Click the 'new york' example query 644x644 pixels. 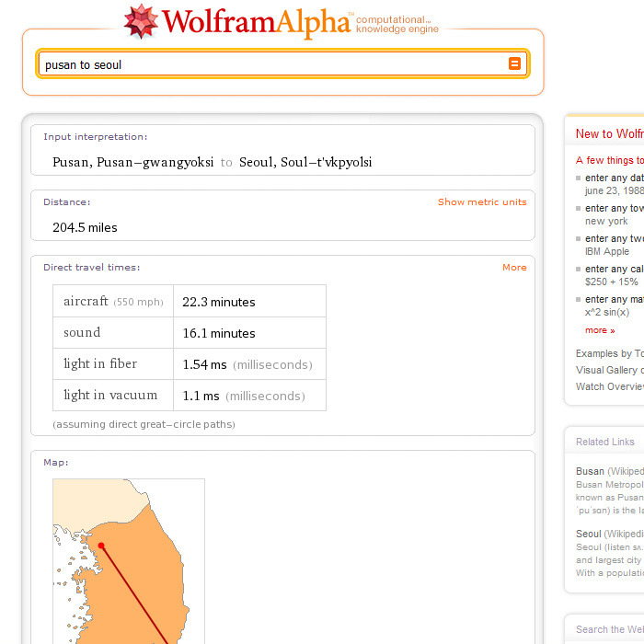click(606, 221)
